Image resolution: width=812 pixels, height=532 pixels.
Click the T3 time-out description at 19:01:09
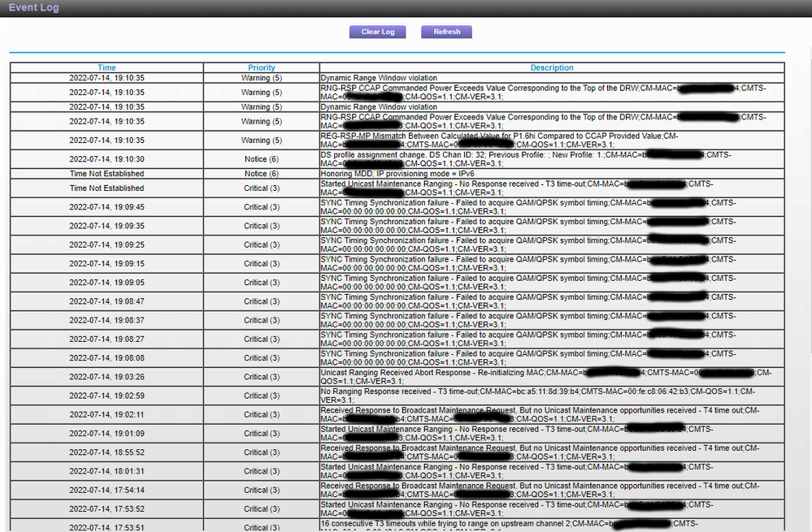pyautogui.click(x=517, y=434)
